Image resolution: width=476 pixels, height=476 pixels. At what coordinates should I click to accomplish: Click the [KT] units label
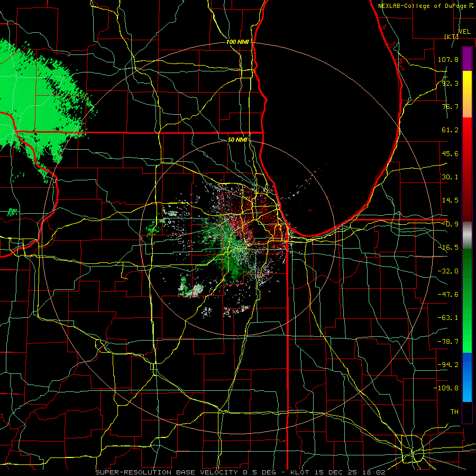452,36
